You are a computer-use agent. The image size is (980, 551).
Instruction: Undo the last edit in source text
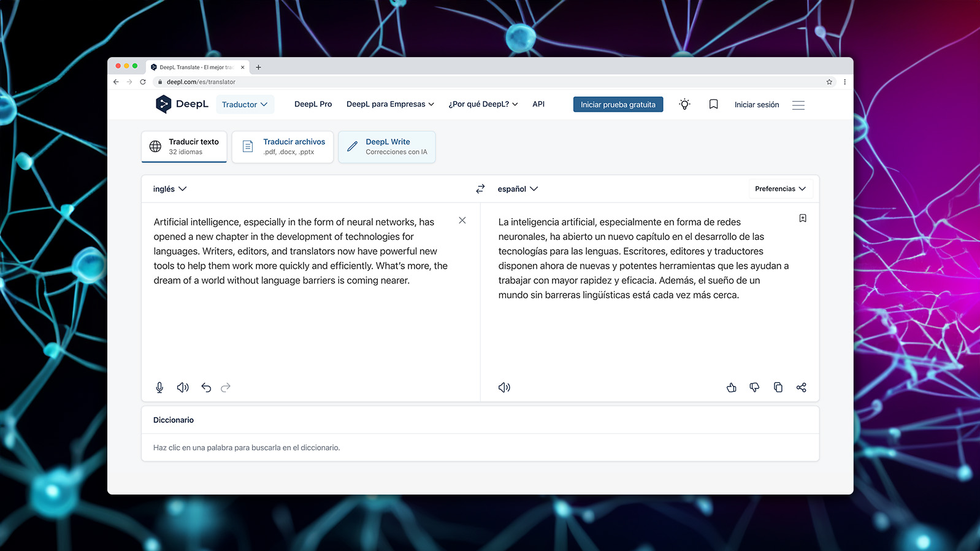coord(206,387)
